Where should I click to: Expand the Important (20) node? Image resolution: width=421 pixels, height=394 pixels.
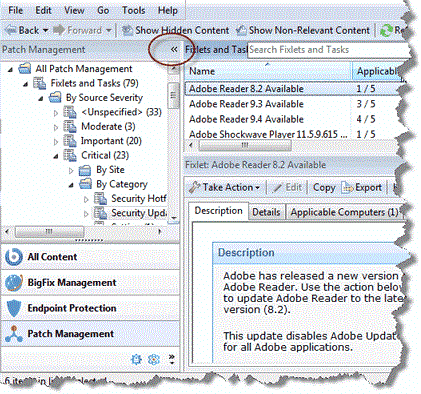pos(56,142)
